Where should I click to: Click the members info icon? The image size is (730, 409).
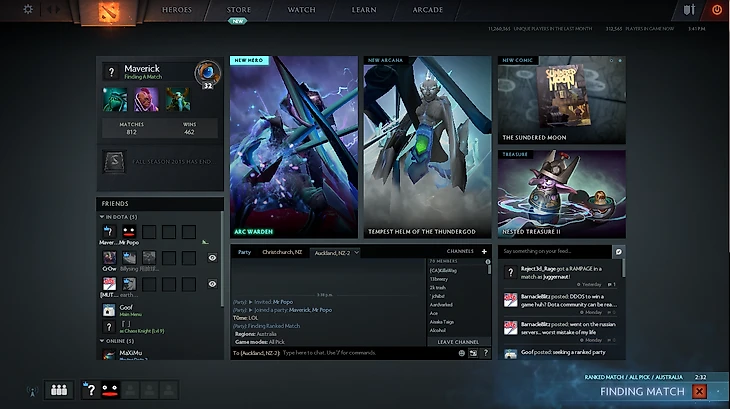pyautogui.click(x=488, y=262)
